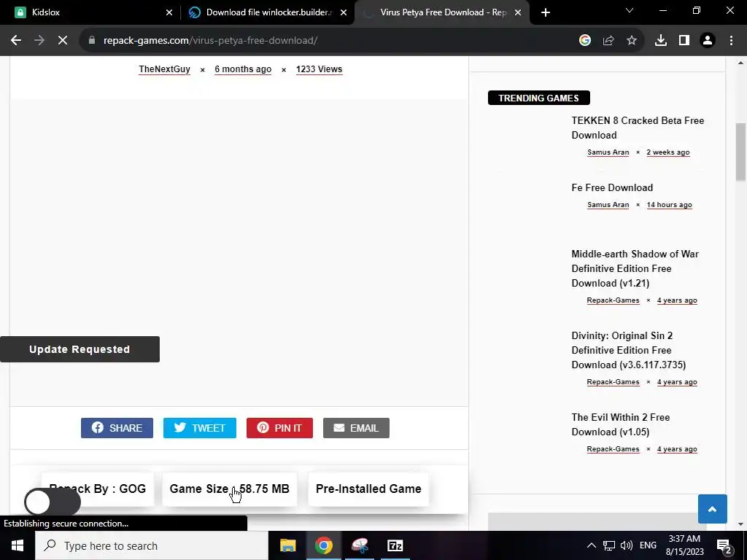Click the taskbar search box
Image resolution: width=747 pixels, height=560 pixels.
(152, 545)
